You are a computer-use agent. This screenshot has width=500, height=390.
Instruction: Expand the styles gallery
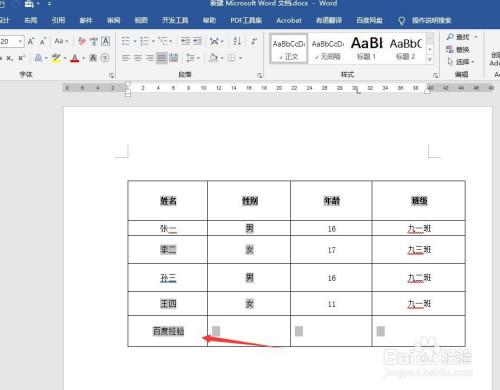(430, 59)
